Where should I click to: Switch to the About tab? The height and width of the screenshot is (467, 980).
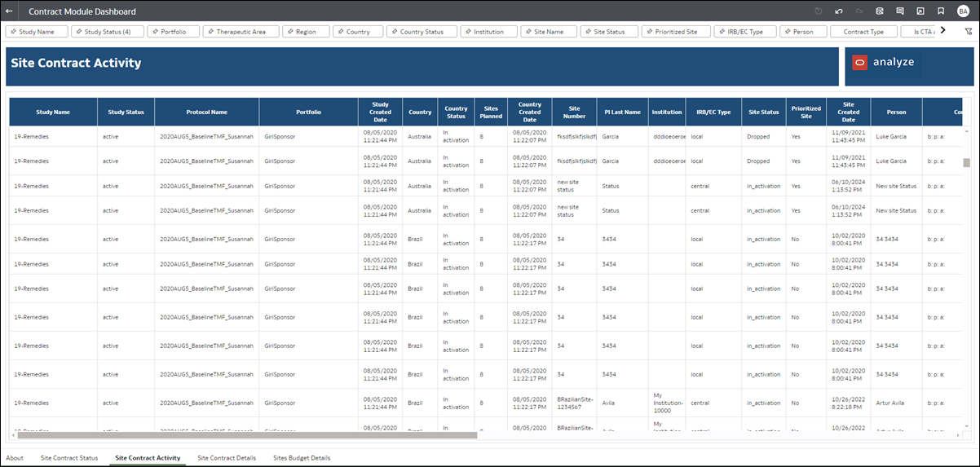[x=15, y=458]
